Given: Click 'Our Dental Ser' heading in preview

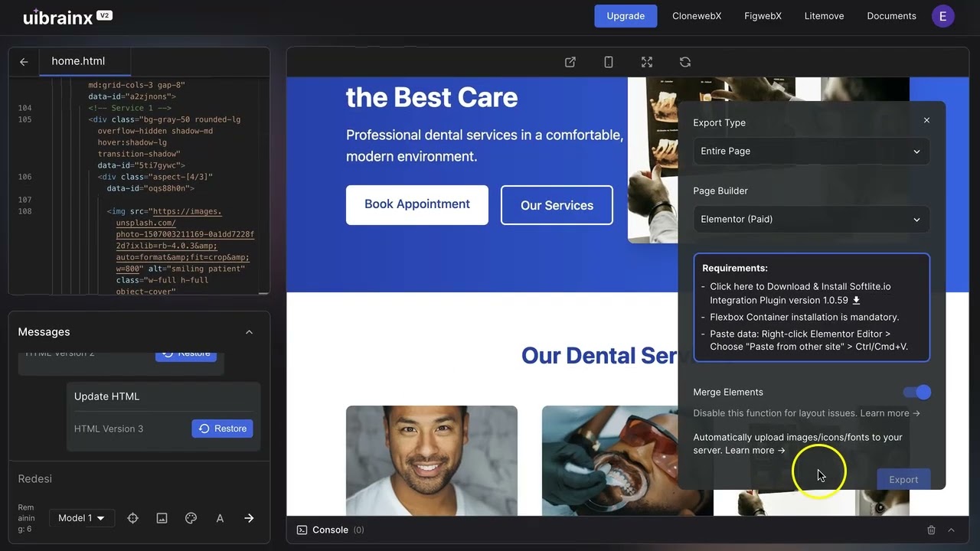Looking at the screenshot, I should pos(599,355).
